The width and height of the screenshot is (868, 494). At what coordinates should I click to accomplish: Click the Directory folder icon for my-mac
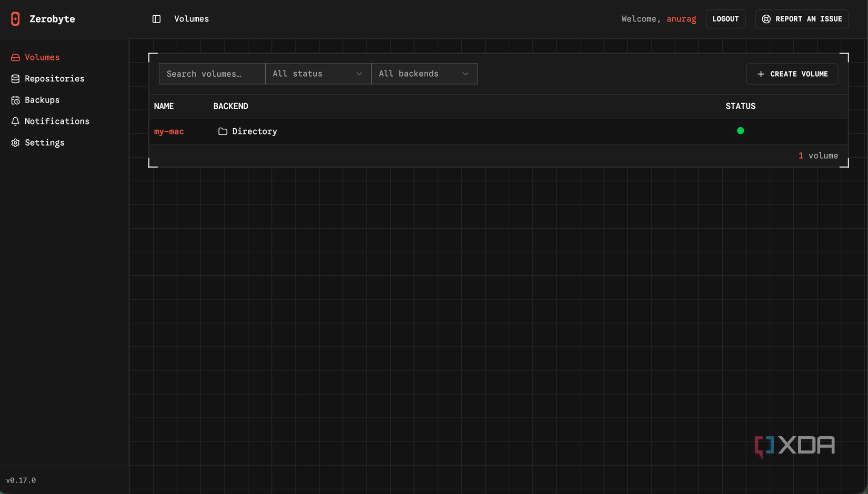[223, 131]
